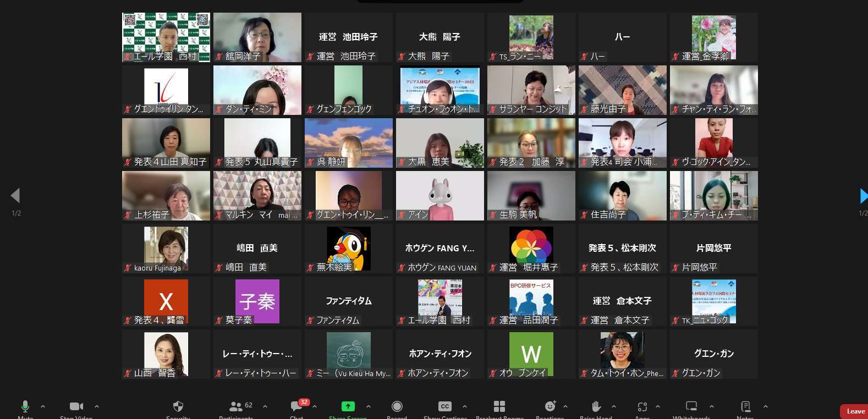
Task: Toggle Show Captions CC button
Action: tap(444, 406)
